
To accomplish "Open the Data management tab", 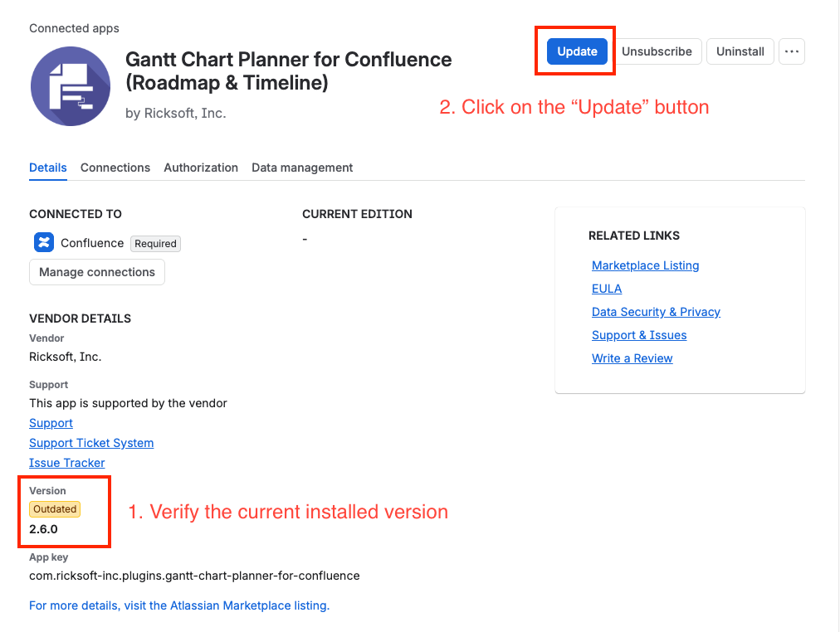I will pos(302,168).
